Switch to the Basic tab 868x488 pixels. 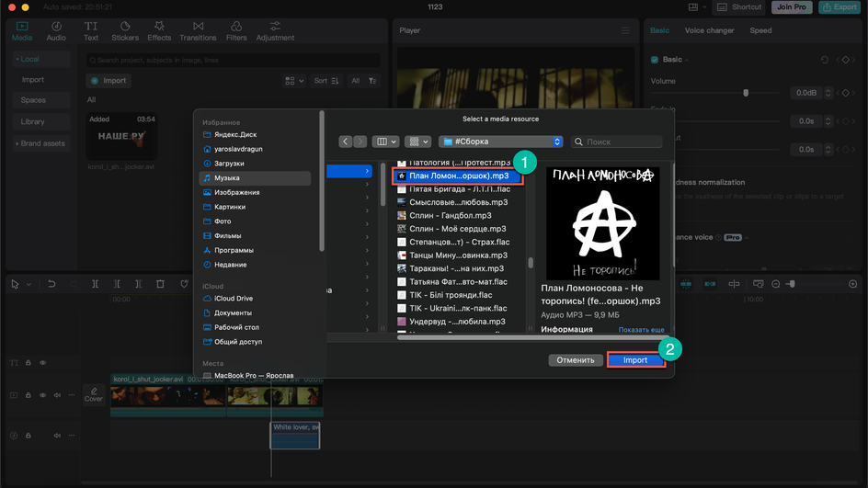coord(659,30)
